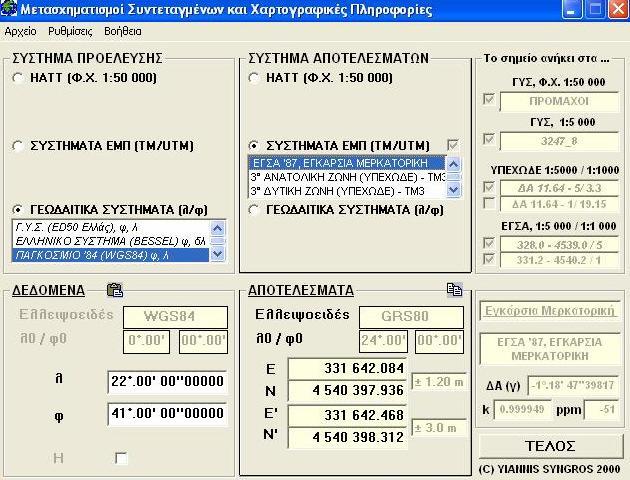Toggle the 328.0 - 4539.0 / 5 checkbox
630x480 pixels.
coord(489,243)
